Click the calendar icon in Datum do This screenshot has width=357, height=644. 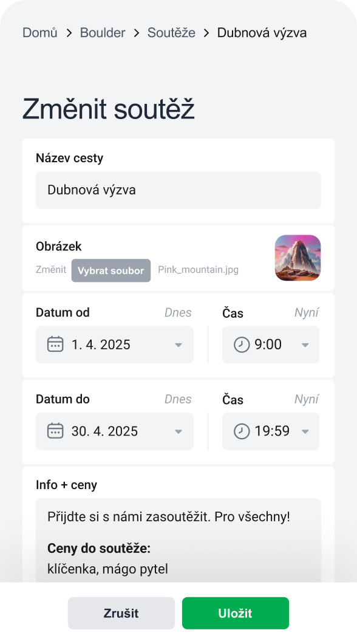pyautogui.click(x=55, y=431)
